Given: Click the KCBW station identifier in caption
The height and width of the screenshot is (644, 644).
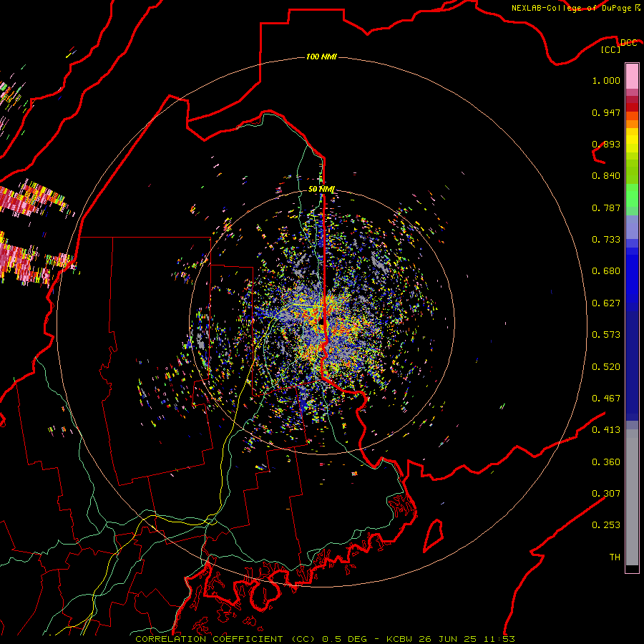Looking at the screenshot, I should click(x=401, y=639).
